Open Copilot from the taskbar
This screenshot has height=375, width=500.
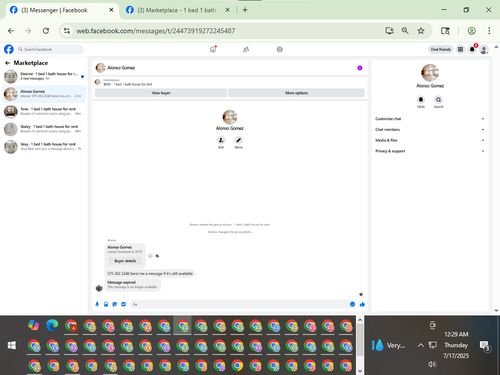pyautogui.click(x=34, y=325)
